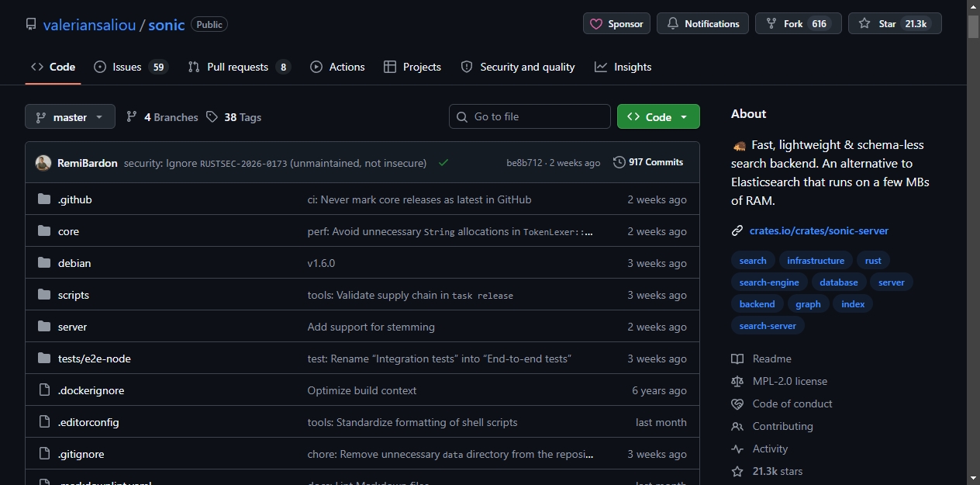Open the .github folder

[x=75, y=199]
